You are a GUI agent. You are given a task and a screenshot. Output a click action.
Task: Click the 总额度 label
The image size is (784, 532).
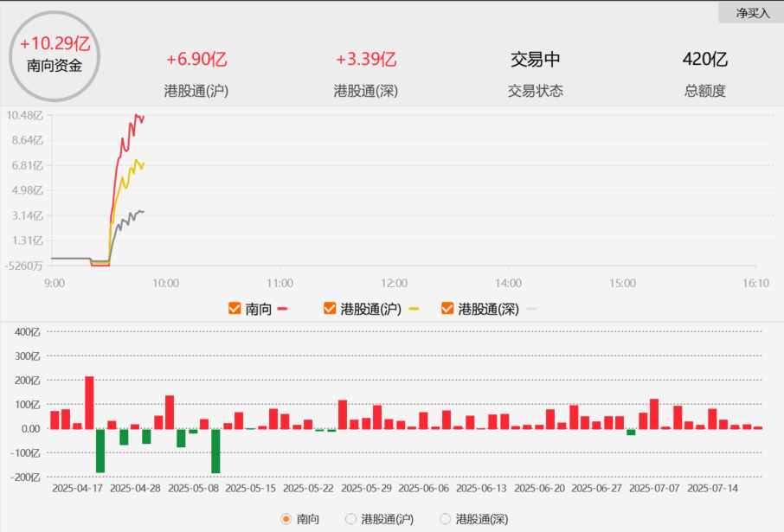point(704,91)
